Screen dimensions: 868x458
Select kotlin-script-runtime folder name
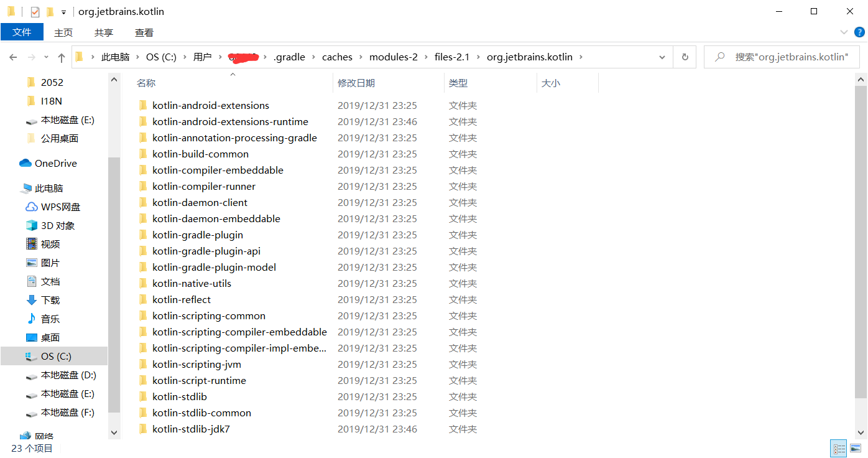point(199,380)
